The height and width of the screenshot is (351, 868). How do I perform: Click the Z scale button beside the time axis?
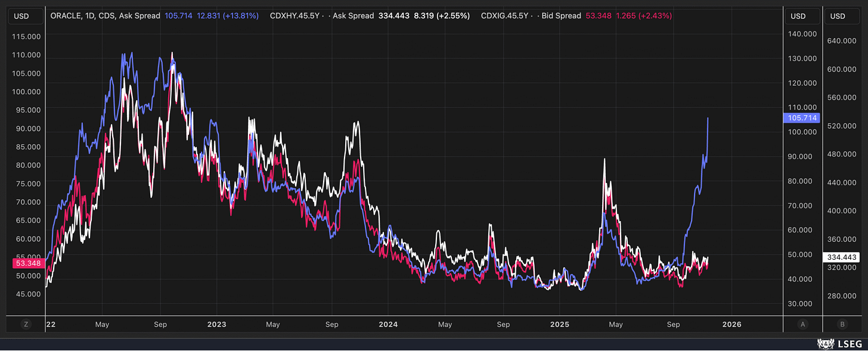[x=26, y=324]
